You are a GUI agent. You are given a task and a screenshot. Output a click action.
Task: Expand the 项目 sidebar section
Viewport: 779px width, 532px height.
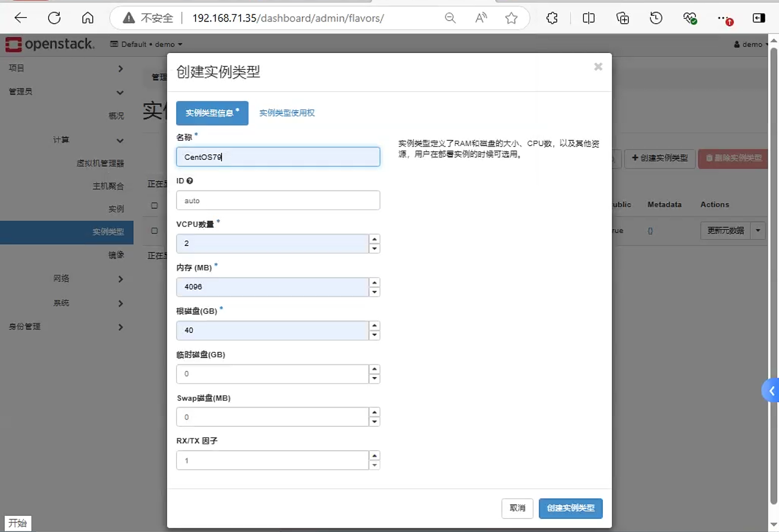point(66,69)
